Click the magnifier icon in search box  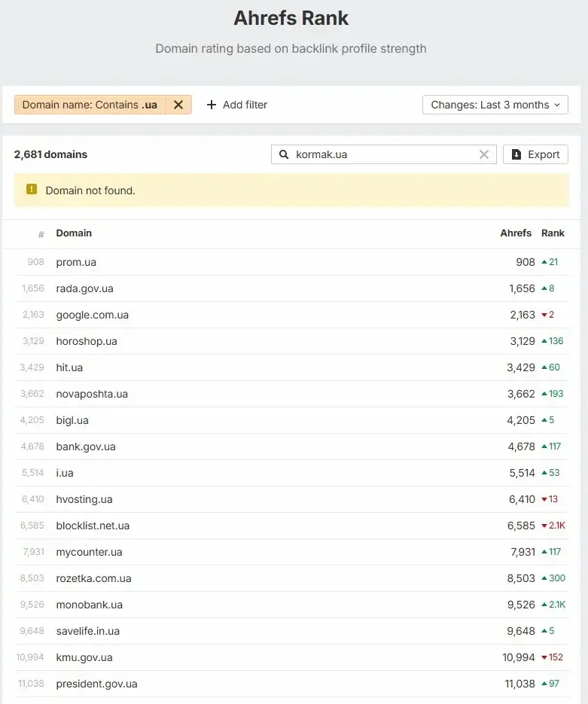tap(284, 154)
